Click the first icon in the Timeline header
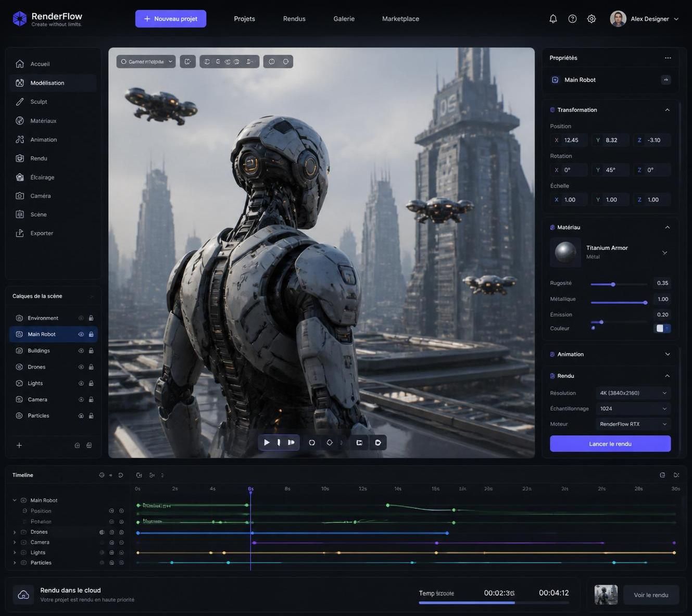The height and width of the screenshot is (616, 692). point(102,475)
